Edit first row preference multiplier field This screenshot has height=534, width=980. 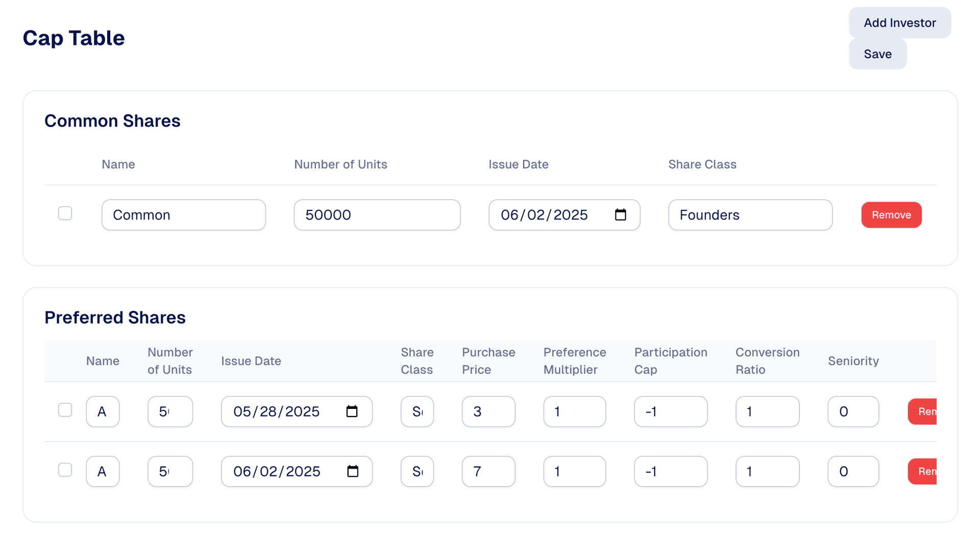[x=574, y=411]
